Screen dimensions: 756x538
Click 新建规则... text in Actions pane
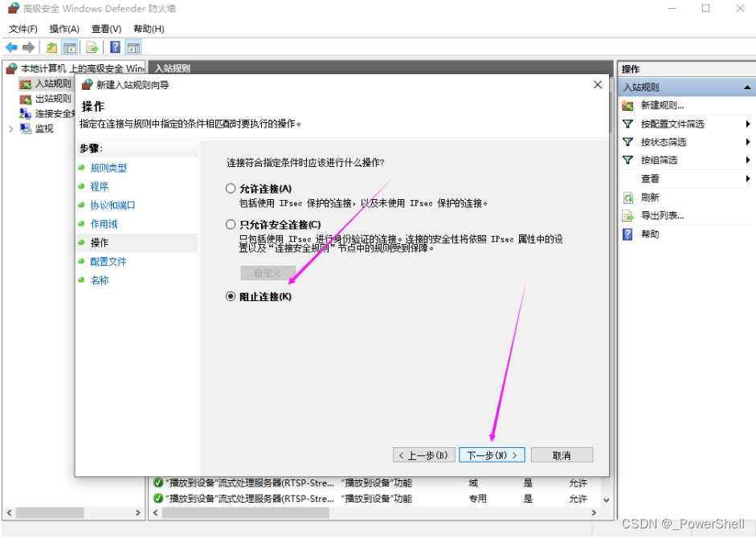(663, 105)
